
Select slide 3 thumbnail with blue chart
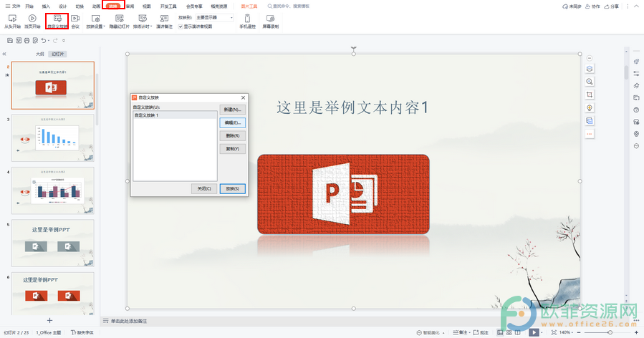tap(52, 138)
